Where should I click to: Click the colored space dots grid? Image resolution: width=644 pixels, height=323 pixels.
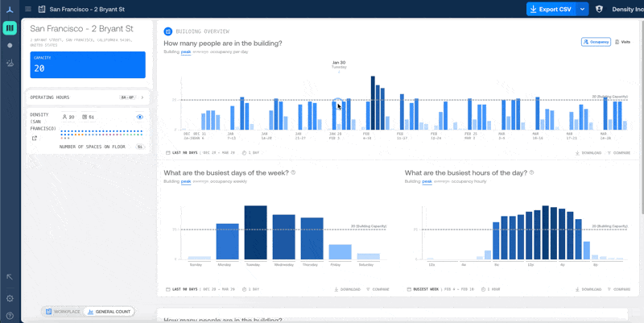click(101, 135)
